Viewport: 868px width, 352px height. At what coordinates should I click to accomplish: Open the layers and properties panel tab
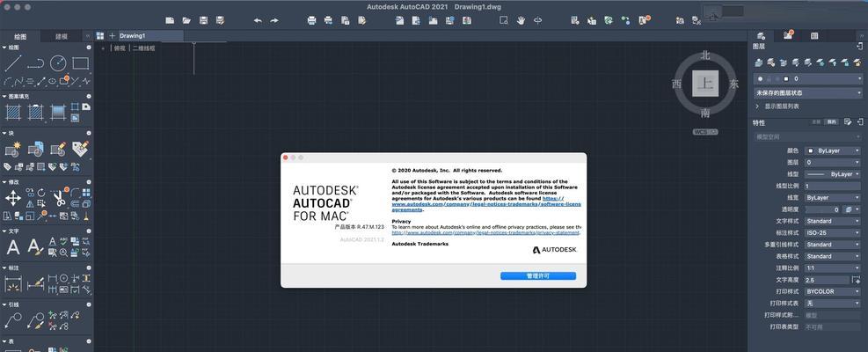coord(762,35)
